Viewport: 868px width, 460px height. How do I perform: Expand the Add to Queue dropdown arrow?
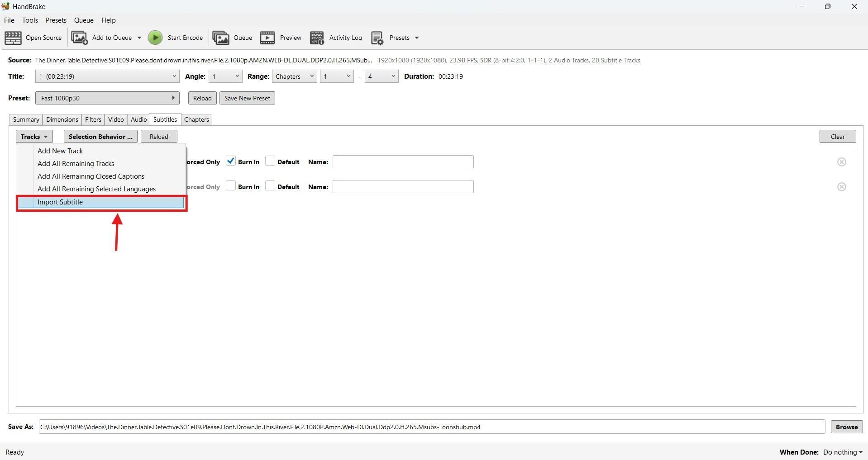point(139,38)
